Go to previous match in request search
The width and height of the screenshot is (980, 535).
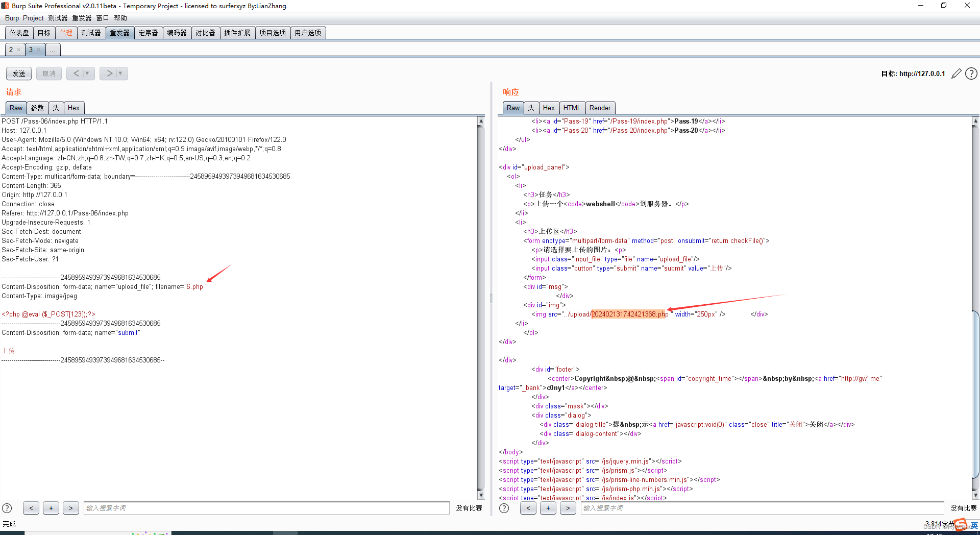pyautogui.click(x=31, y=508)
